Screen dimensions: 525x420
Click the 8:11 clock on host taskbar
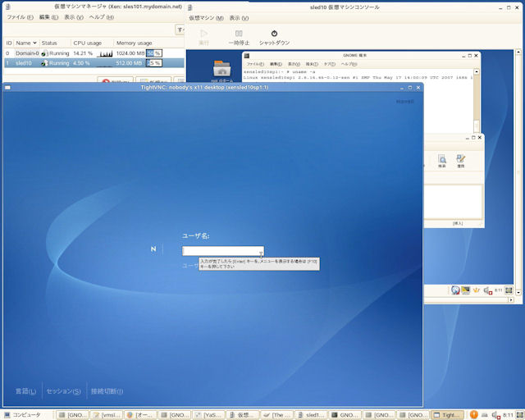click(508, 415)
